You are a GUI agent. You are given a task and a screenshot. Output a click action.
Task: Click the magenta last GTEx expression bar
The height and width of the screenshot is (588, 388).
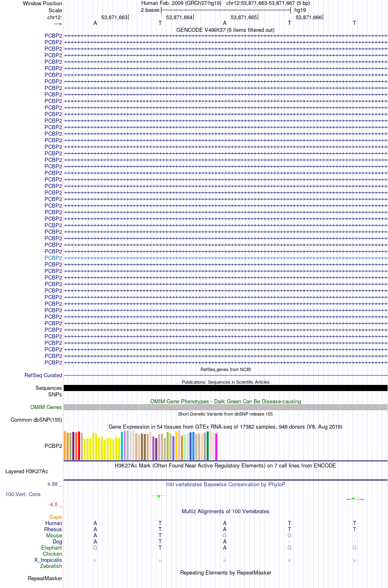click(x=216, y=447)
